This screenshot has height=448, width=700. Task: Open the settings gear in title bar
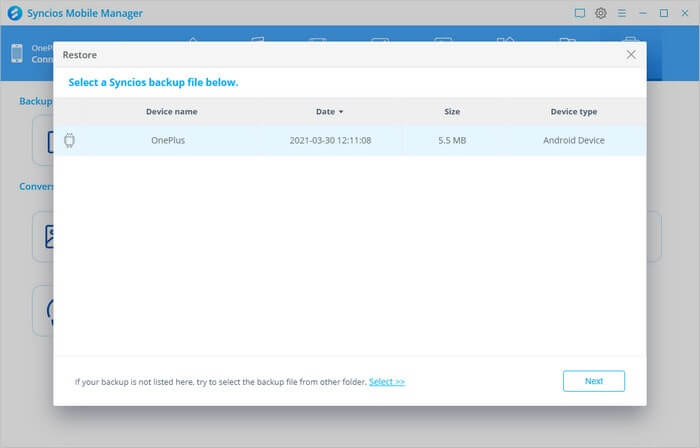pyautogui.click(x=600, y=13)
